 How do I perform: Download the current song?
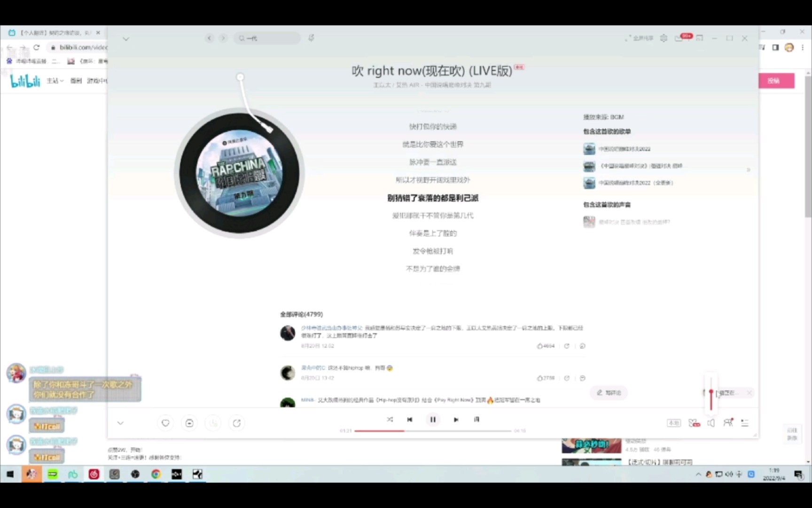click(x=213, y=423)
